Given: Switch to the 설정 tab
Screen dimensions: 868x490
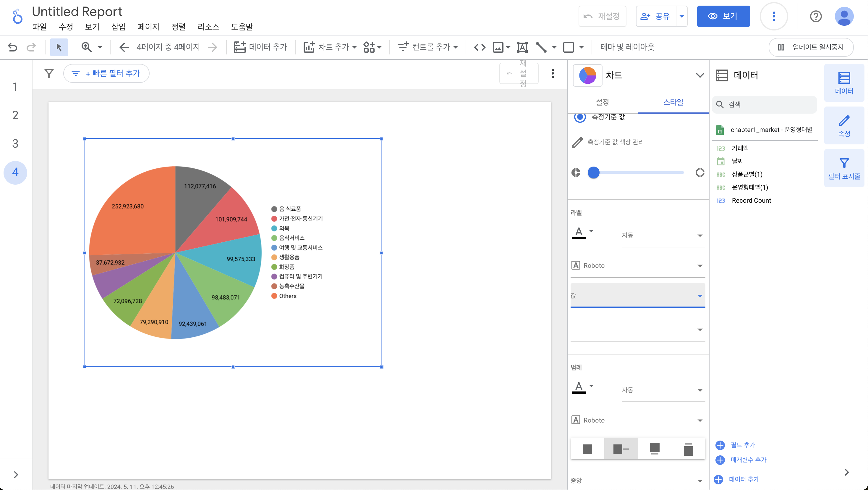Looking at the screenshot, I should click(x=602, y=102).
